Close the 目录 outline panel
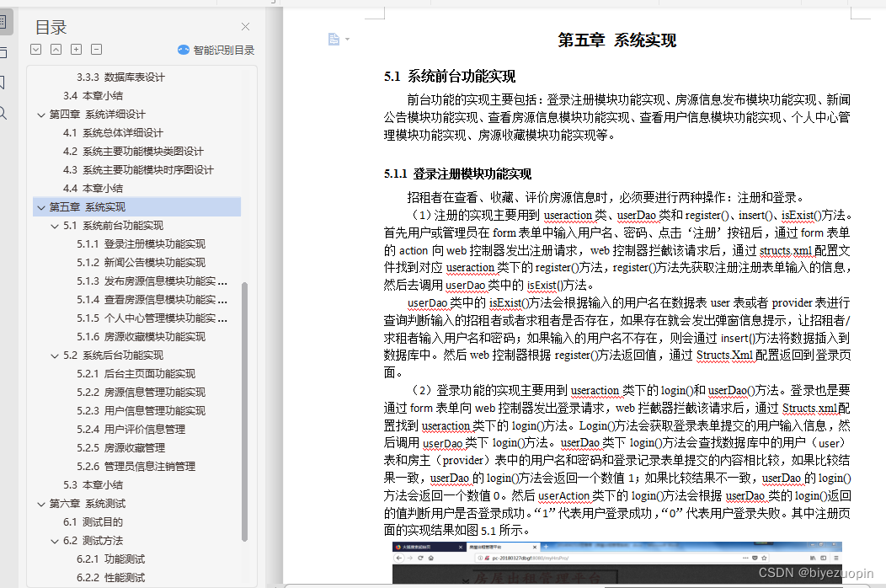The width and height of the screenshot is (886, 588). pyautogui.click(x=245, y=27)
